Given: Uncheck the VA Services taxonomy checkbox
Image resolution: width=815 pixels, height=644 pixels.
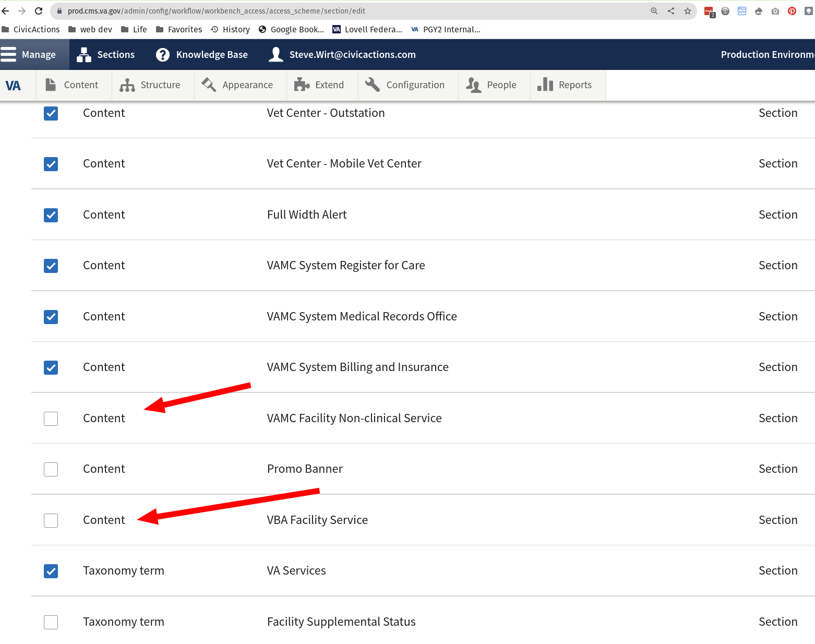Looking at the screenshot, I should coord(51,571).
